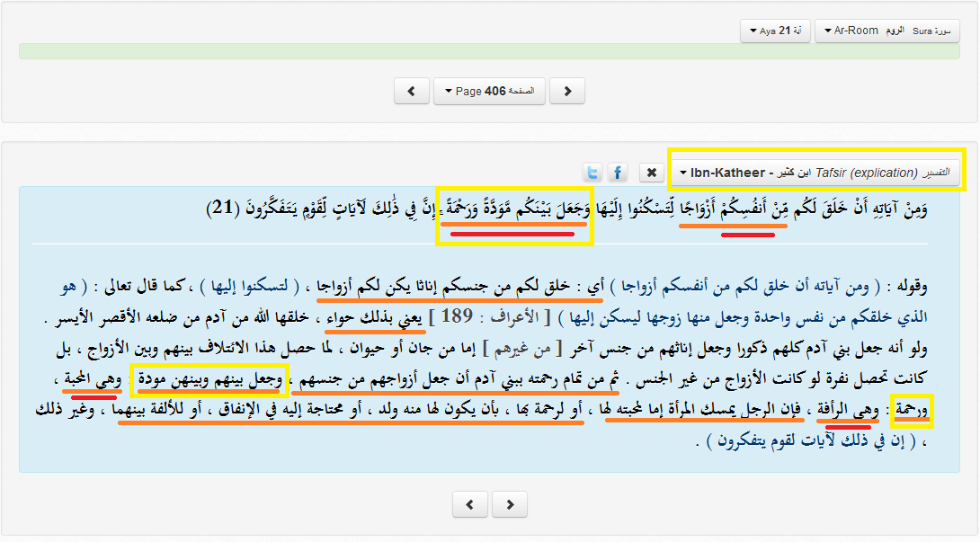Click the bottom next arrow button
Screen dimensions: 980x542
(510, 504)
